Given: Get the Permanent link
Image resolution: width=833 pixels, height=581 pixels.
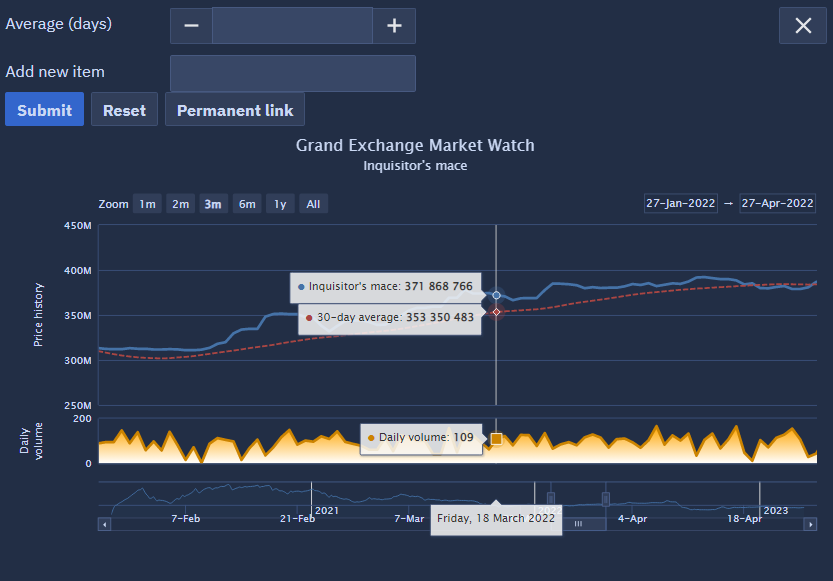Looking at the screenshot, I should pyautogui.click(x=235, y=109).
